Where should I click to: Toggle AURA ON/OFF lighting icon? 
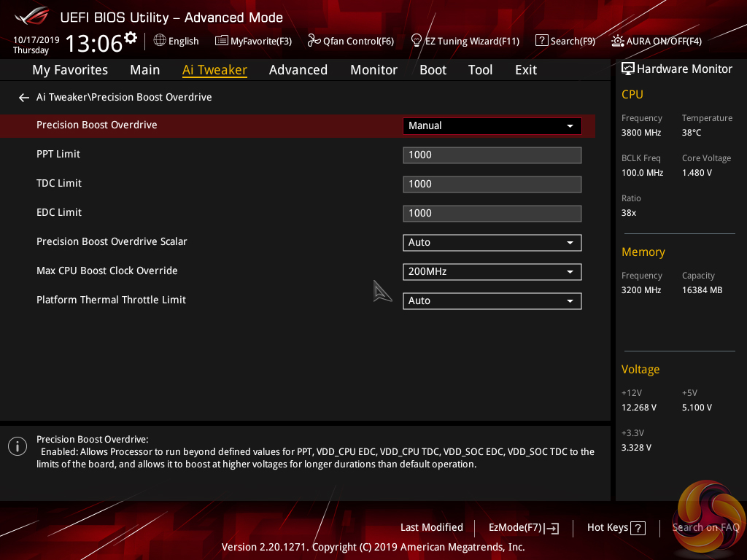pyautogui.click(x=617, y=41)
